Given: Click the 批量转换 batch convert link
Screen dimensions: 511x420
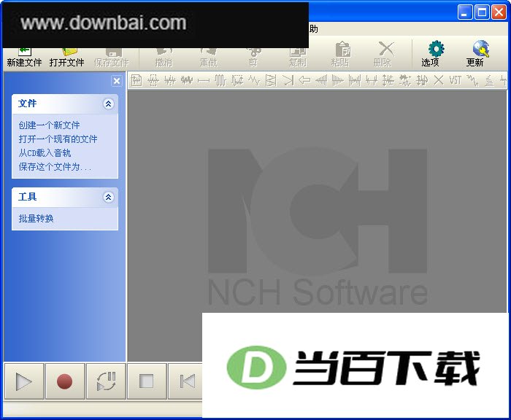Looking at the screenshot, I should coord(36,219).
